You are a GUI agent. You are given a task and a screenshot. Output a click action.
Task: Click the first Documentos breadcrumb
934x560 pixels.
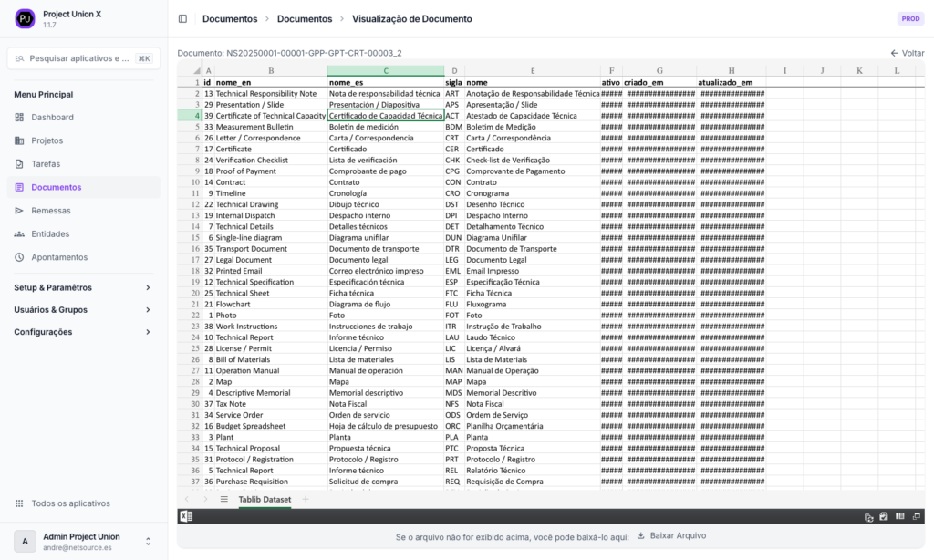click(x=230, y=19)
